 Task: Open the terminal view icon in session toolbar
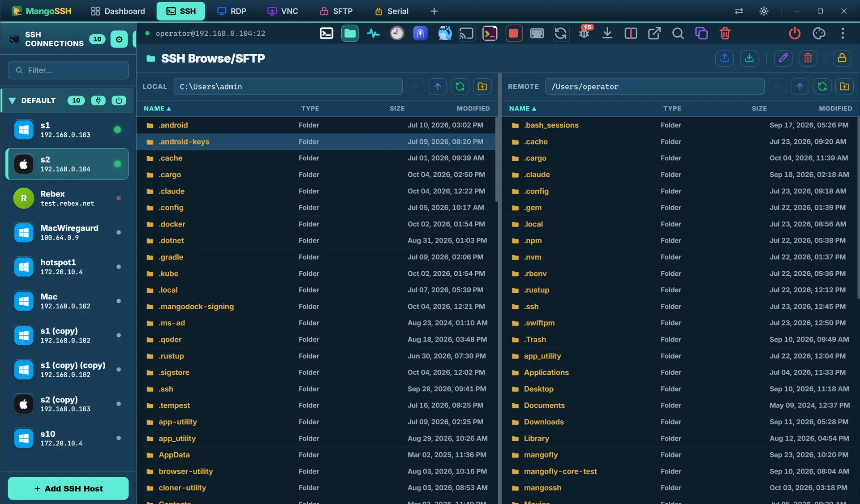327,34
